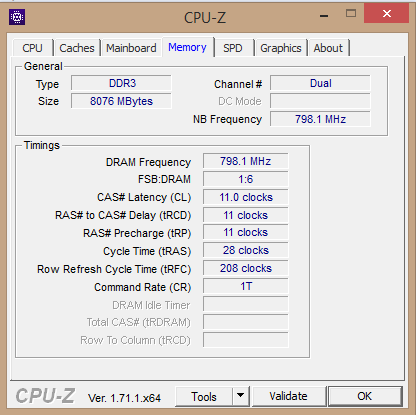
Task: Go to the SPD tab
Action: pos(233,48)
